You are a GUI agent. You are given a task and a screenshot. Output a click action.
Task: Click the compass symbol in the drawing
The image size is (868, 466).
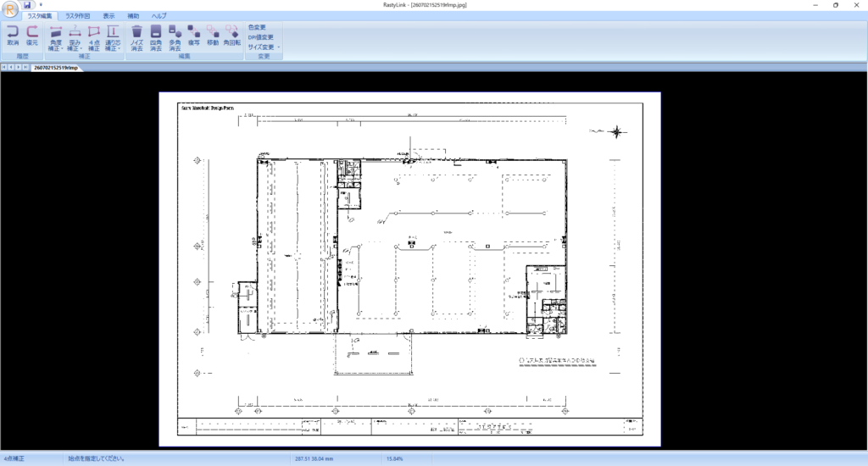617,131
